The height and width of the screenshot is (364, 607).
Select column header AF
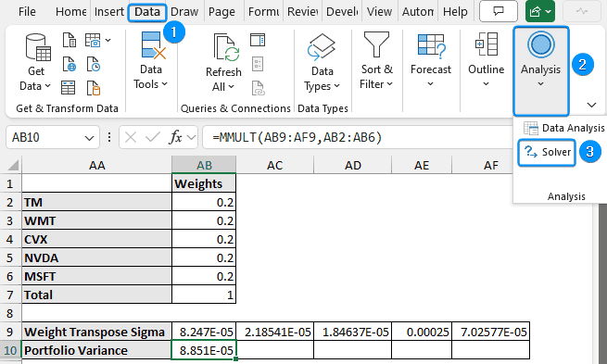[491, 166]
